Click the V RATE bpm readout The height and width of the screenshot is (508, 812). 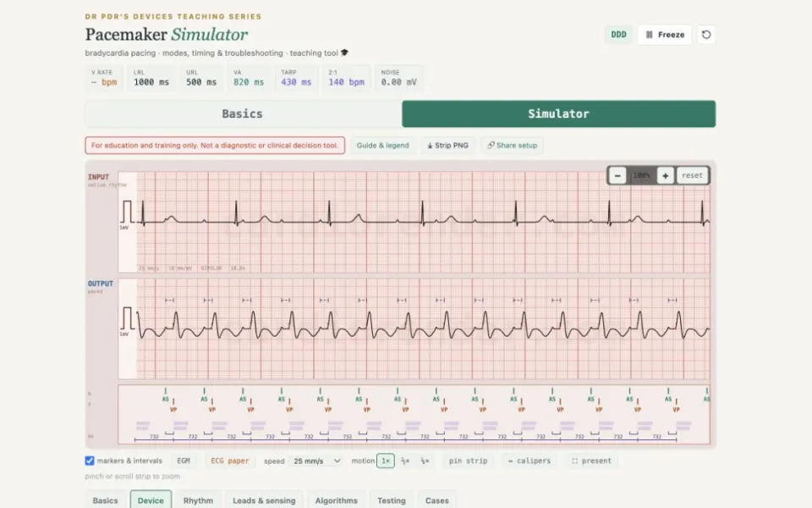coord(104,82)
